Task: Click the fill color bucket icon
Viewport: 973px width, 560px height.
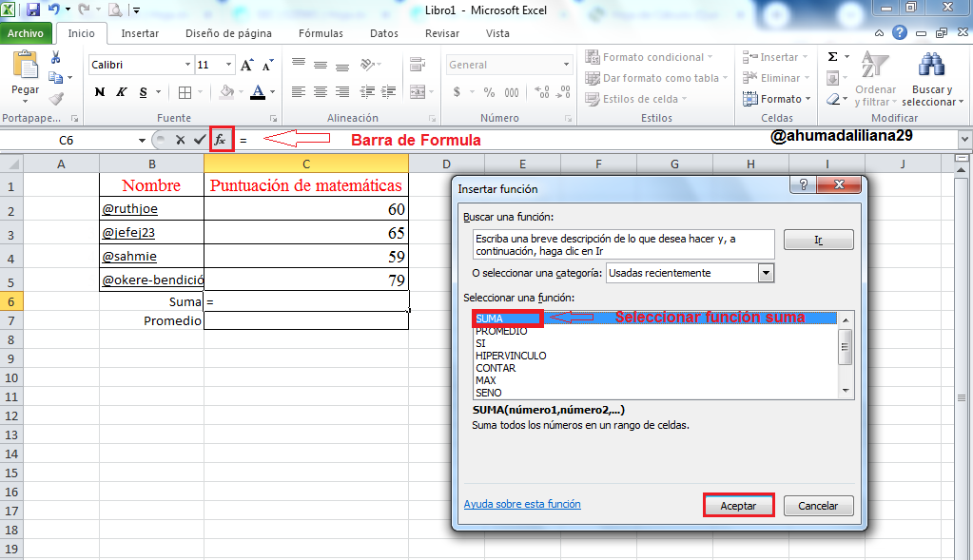Action: (x=227, y=92)
